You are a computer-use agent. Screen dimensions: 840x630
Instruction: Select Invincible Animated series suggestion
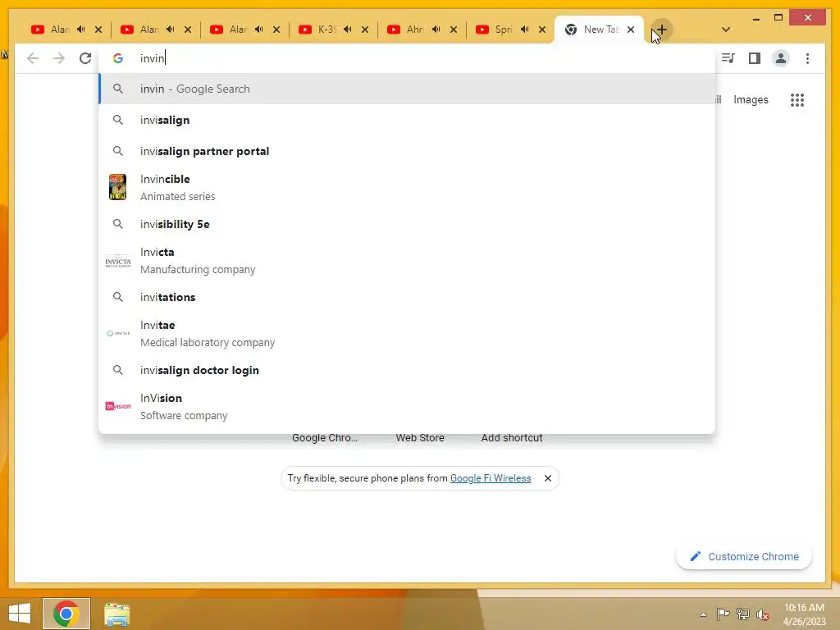click(x=407, y=188)
